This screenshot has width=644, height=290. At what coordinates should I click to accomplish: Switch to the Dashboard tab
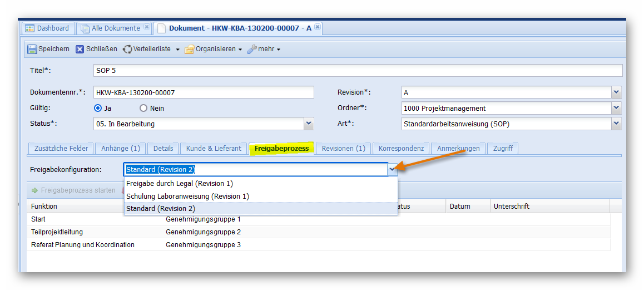point(48,28)
